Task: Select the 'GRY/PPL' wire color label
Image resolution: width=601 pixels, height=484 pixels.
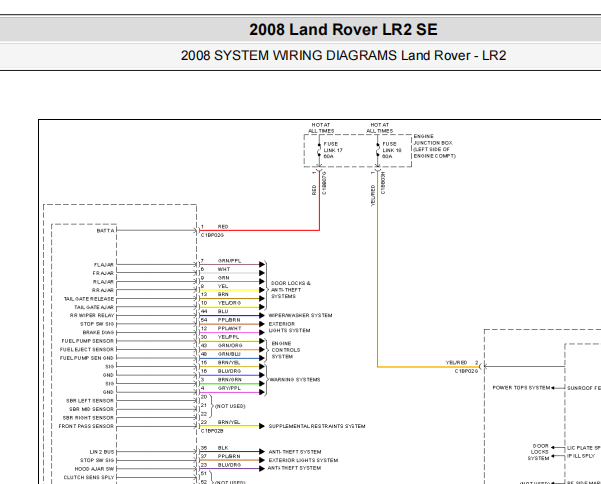Action: 230,388
